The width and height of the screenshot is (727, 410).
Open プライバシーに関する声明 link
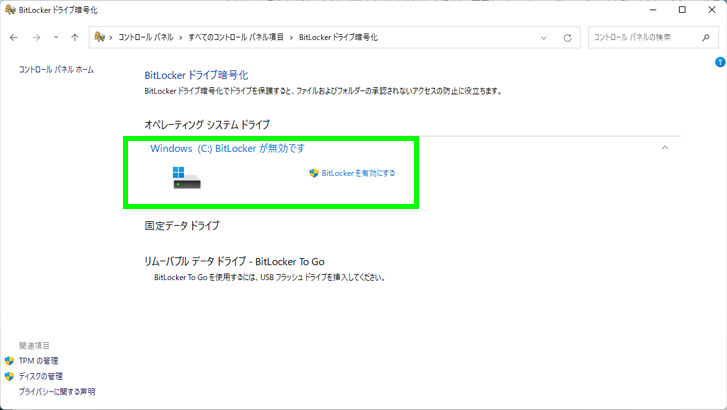point(57,391)
